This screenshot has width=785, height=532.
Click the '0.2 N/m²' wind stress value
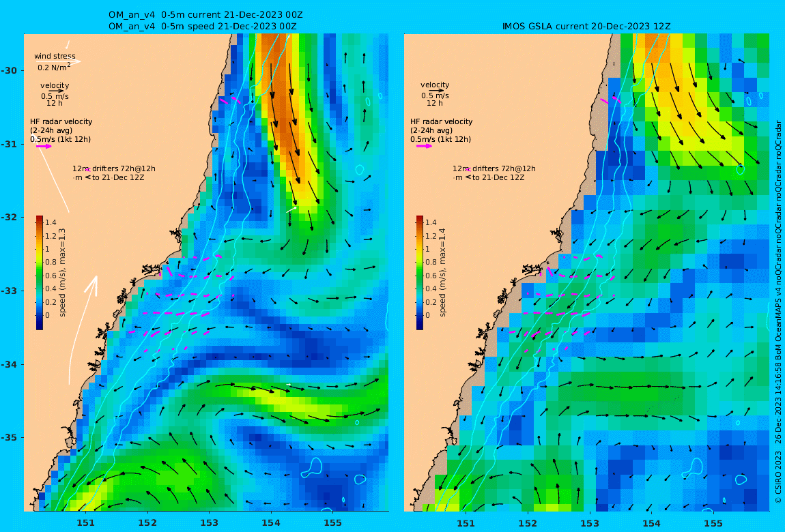(54, 67)
